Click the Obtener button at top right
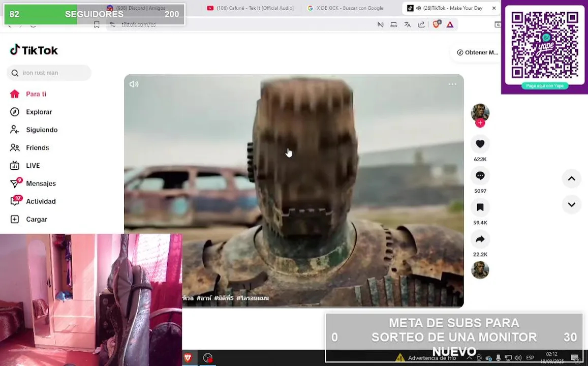This screenshot has width=588, height=366. (477, 52)
